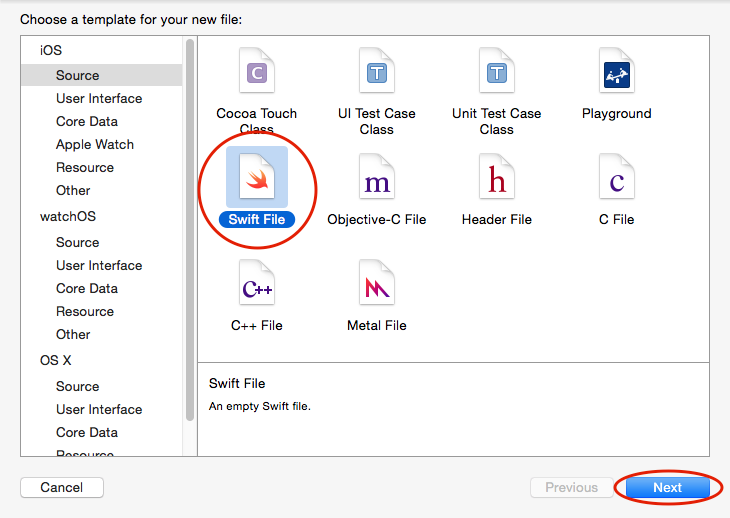730x518 pixels.
Task: Pick the Unit Test Case Class icon
Action: pos(496,73)
